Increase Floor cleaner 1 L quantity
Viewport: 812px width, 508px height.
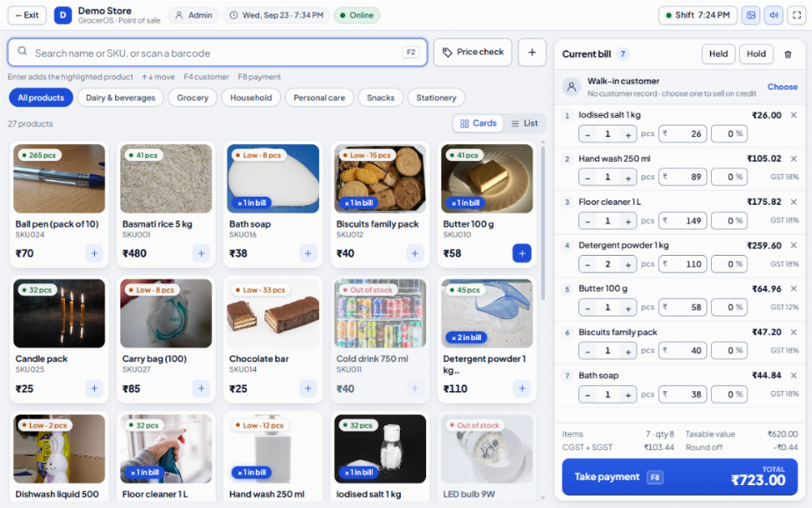(x=628, y=221)
